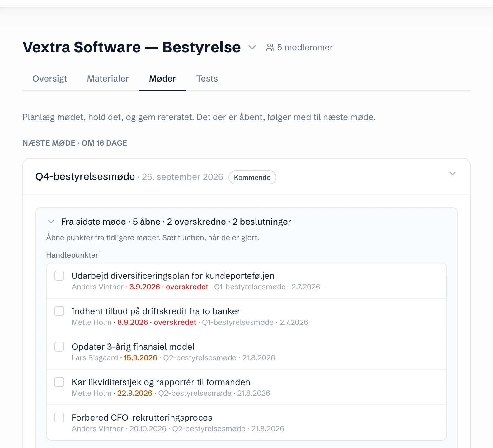Tick Indhent tilbud på driftskredit checkbox
The width and height of the screenshot is (493, 448).
(59, 311)
